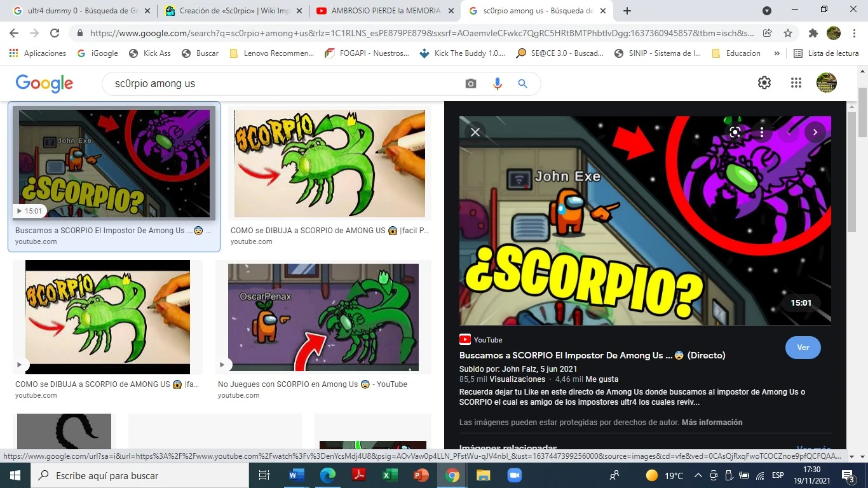Open the Más información copyright link
This screenshot has width=868, height=488.
(x=712, y=423)
